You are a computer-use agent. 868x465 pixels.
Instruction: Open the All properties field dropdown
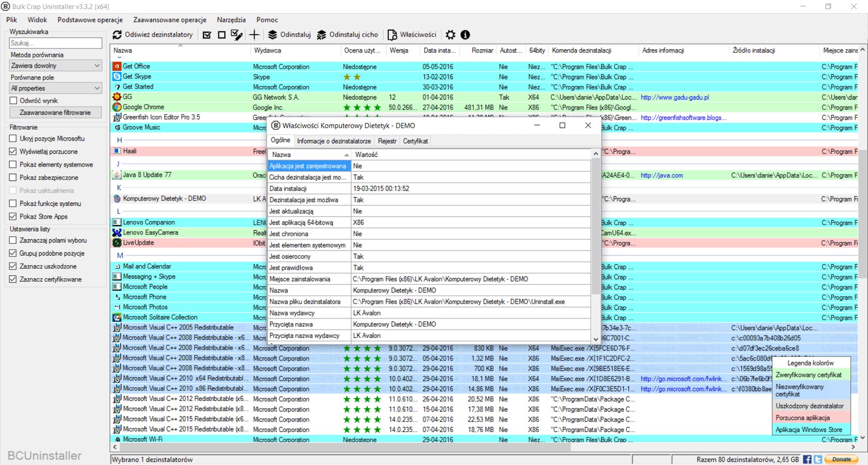click(x=56, y=88)
